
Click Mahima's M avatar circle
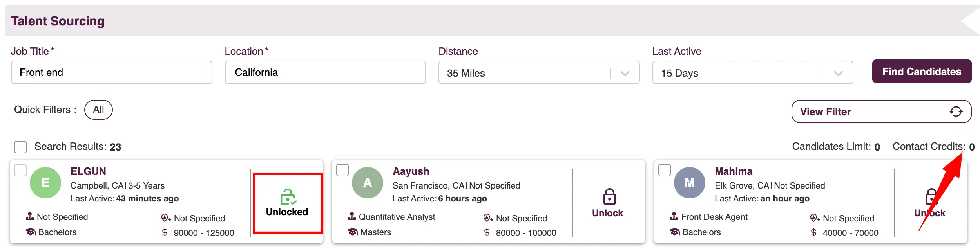tap(689, 183)
